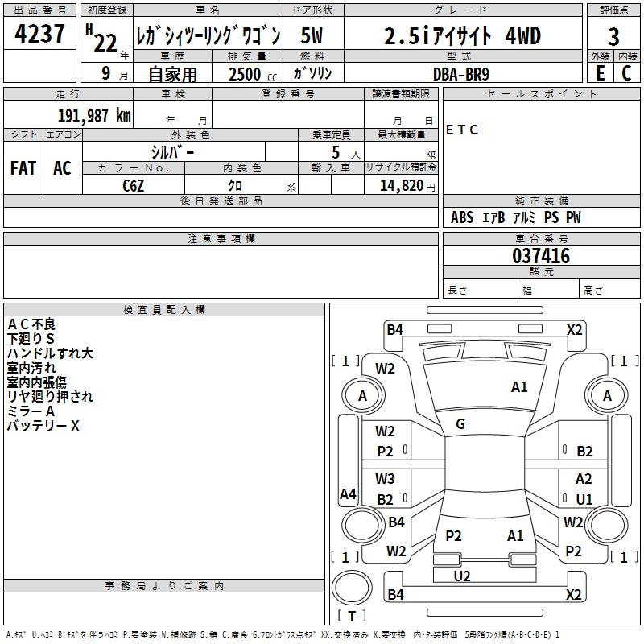This screenshot has width=644, height=644.
Task: Click the U1 mark on the right rear door
Action: tap(584, 499)
